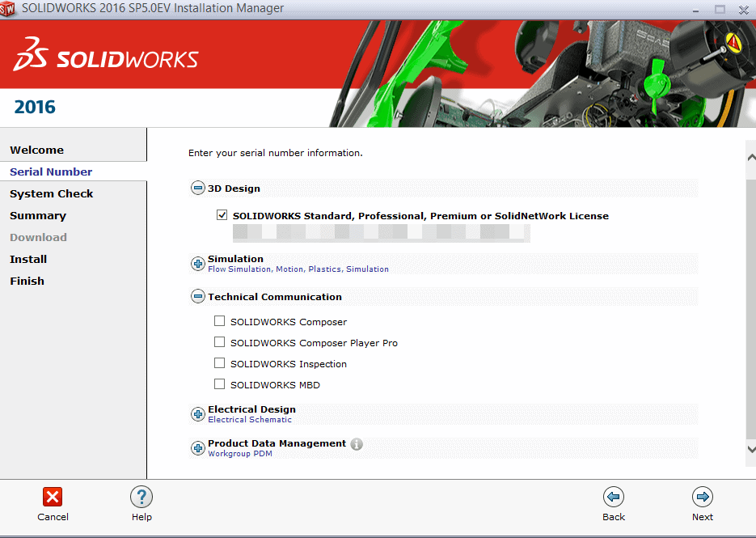
Task: Click the vertical scrollbar track
Action: tap(750, 309)
